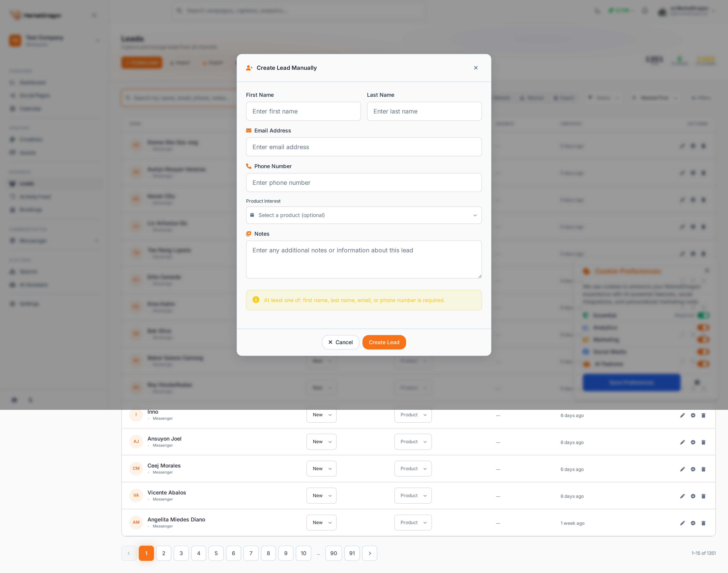Open status dropdown for Ceej Morales
This screenshot has height=573, width=728.
321,468
